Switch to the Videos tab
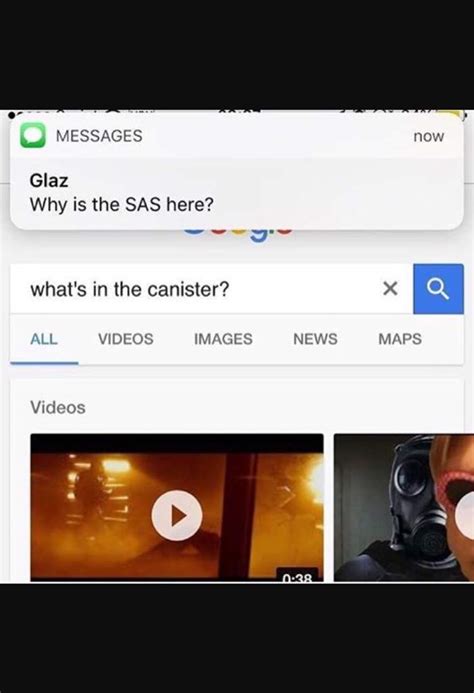The image size is (474, 693). tap(126, 339)
